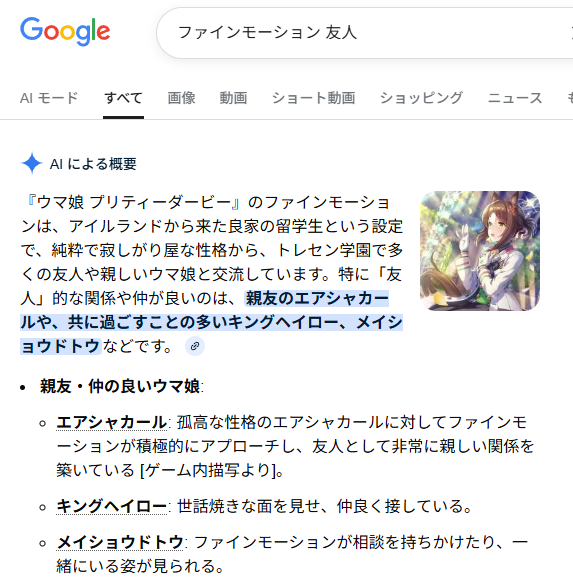573x583 pixels.
Task: Click the search box with ファインモーション 友人
Action: pyautogui.click(x=364, y=33)
